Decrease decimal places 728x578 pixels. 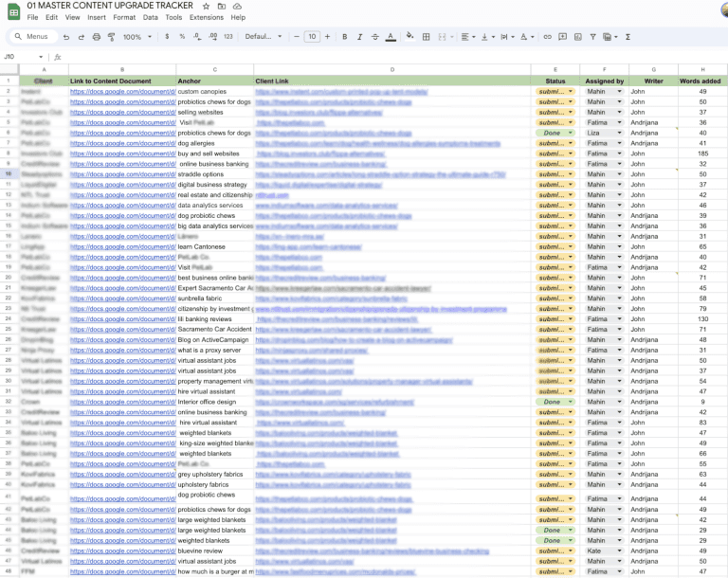(197, 37)
